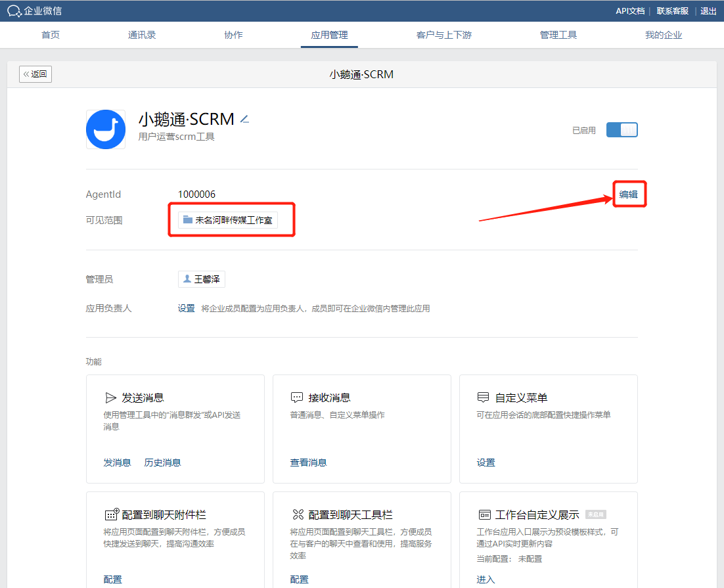Click the 发消息 link
This screenshot has width=724, height=588.
click(x=117, y=463)
